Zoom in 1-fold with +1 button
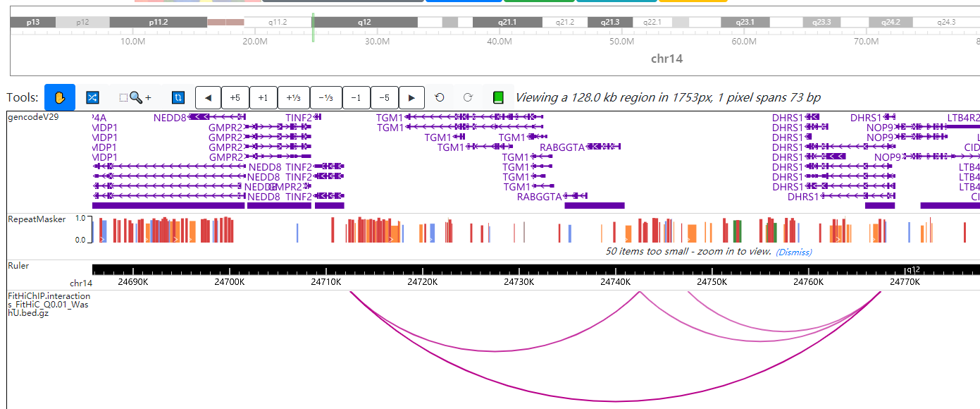This screenshot has height=409, width=980. tap(263, 97)
